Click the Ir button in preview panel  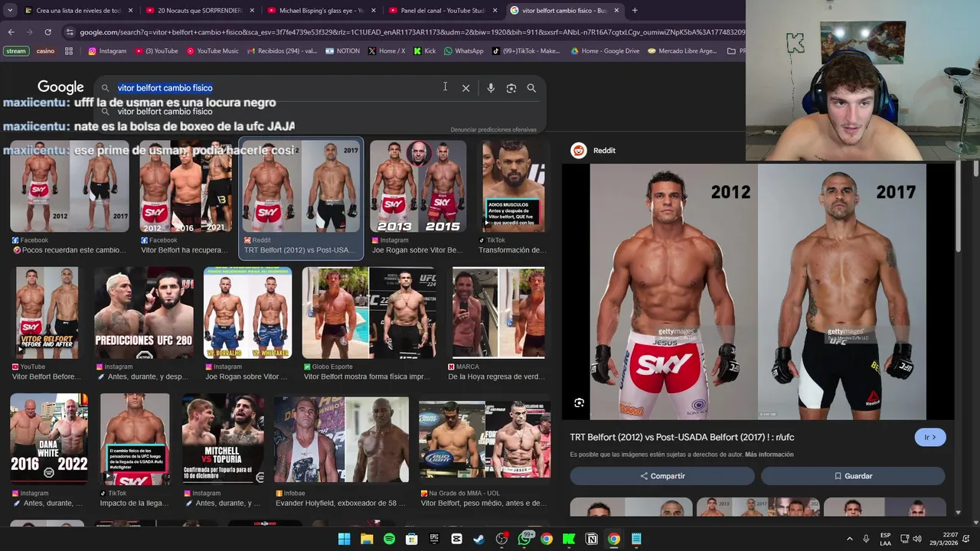(930, 437)
